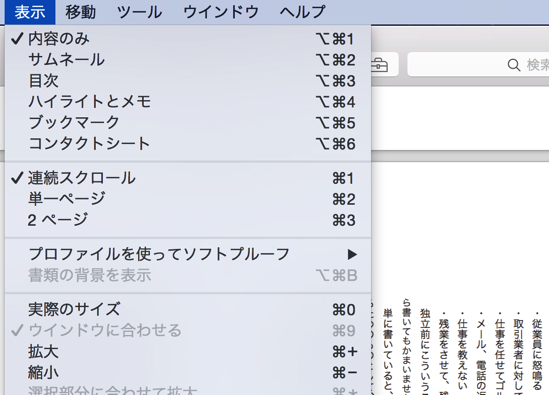The height and width of the screenshot is (395, 549).
Task: Choose サムネール sidebar view
Action: 188,60
